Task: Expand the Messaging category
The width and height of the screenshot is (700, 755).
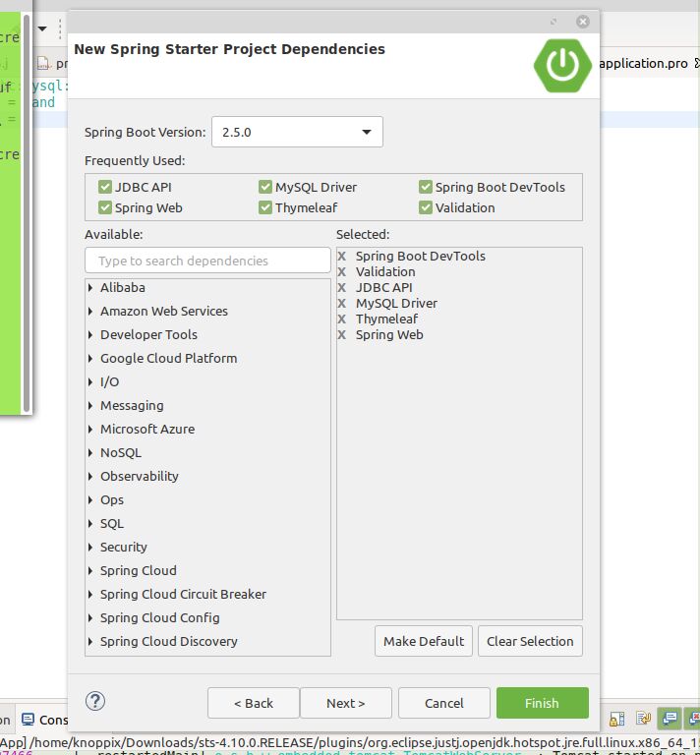Action: pyautogui.click(x=90, y=406)
